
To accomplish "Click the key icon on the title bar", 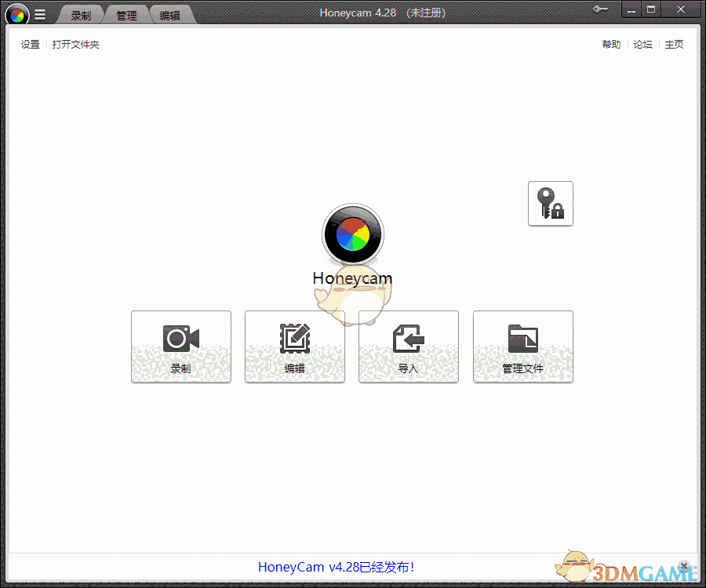I will click(600, 9).
